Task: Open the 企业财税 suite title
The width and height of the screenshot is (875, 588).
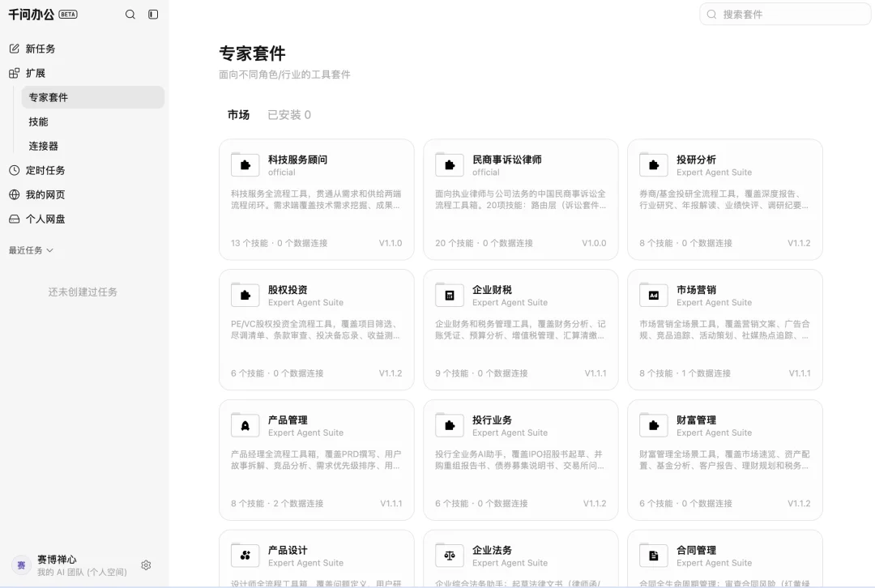Action: pos(492,289)
